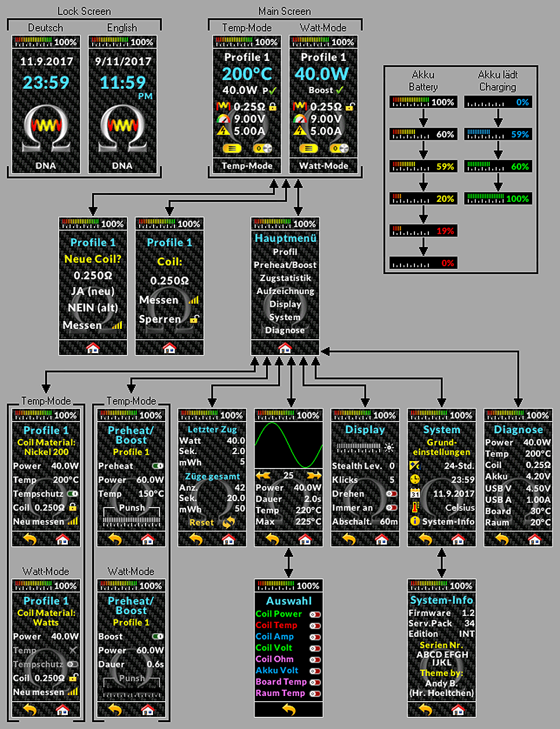
Task: Click home icon below the Hauptmenü screen
Action: pos(285,348)
